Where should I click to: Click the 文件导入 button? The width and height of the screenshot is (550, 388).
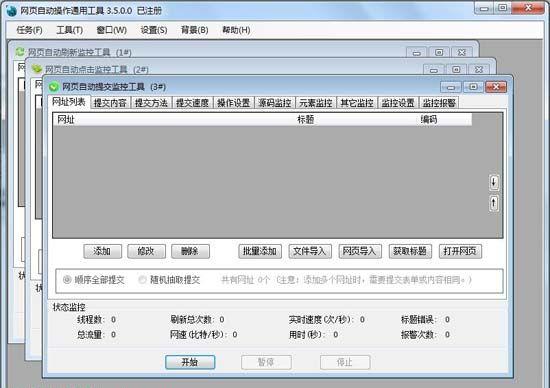click(x=310, y=251)
